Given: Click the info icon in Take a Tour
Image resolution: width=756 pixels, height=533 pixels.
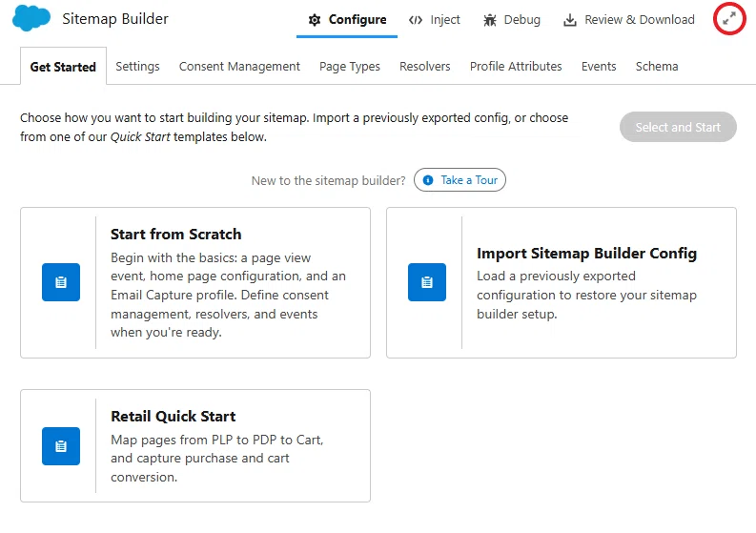Looking at the screenshot, I should (x=428, y=180).
